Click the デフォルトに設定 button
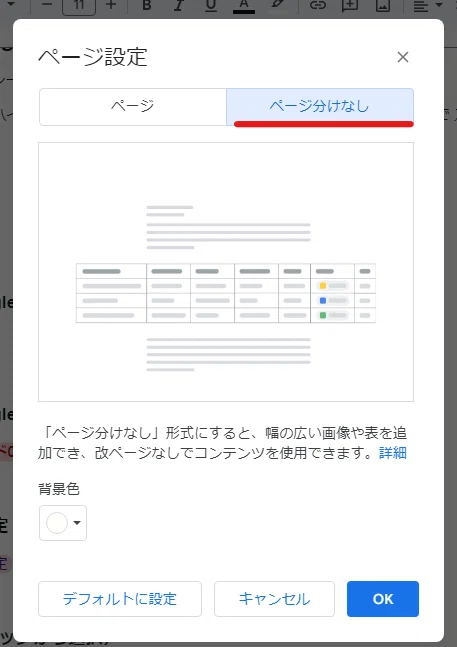Screen dimensions: 457x647 click(x=120, y=599)
